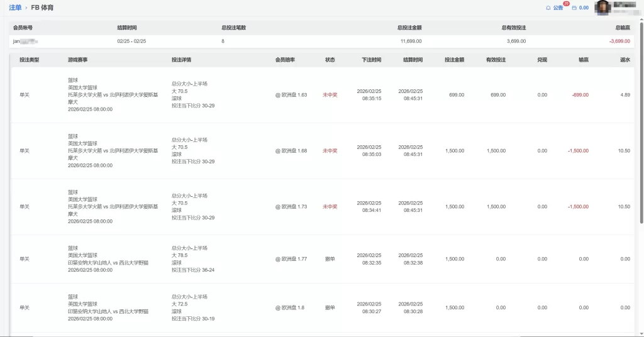Click the red 20 notification badge

(x=566, y=4)
